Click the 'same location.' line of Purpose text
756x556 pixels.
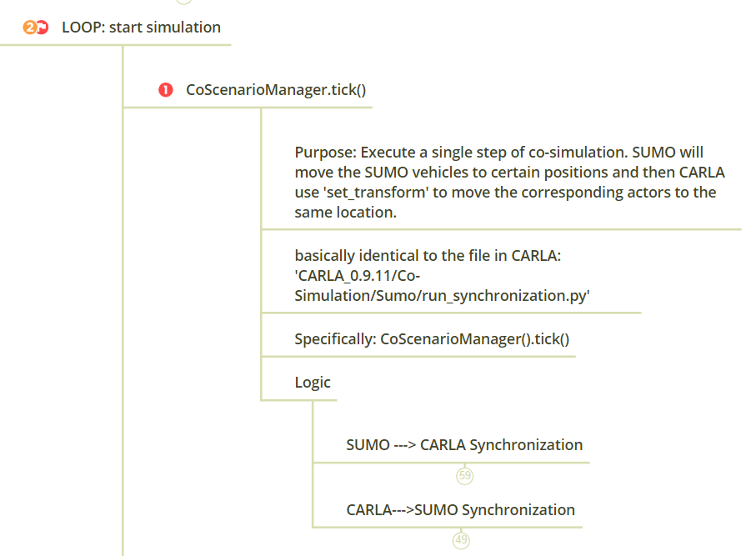[345, 213]
